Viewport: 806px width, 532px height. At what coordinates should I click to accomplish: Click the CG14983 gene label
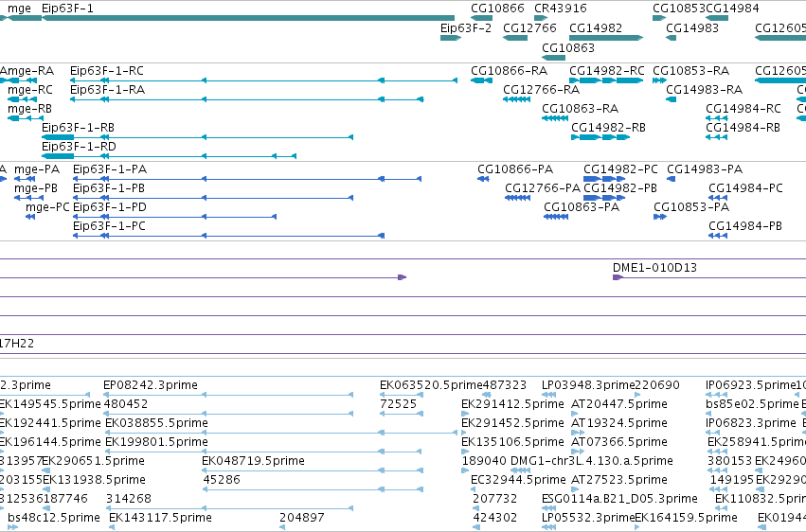692,27
